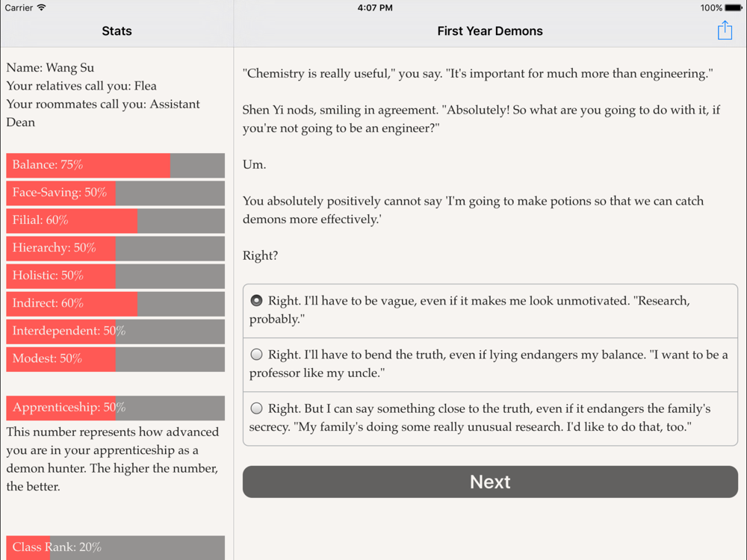Tap the Class Rank 20% bar
The image size is (747, 560).
tap(115, 547)
